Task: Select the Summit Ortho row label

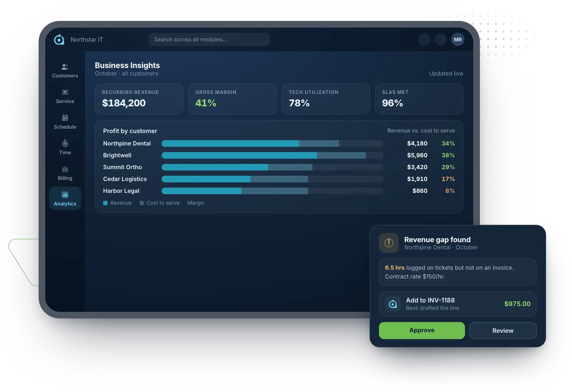Action: [x=122, y=167]
